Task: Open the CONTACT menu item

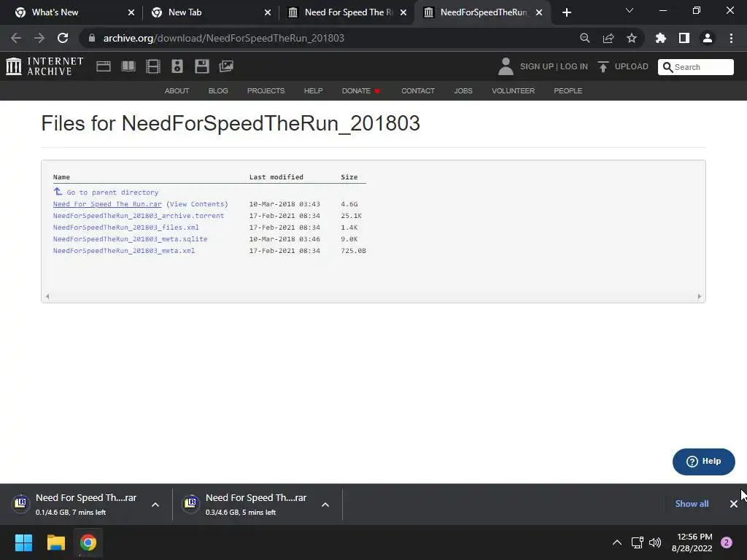Action: tap(418, 90)
